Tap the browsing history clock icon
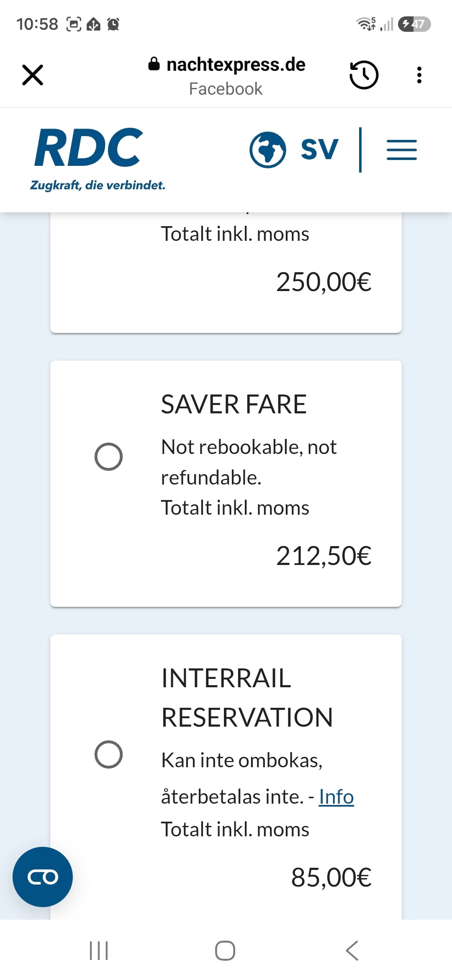The width and height of the screenshot is (452, 980). 364,75
